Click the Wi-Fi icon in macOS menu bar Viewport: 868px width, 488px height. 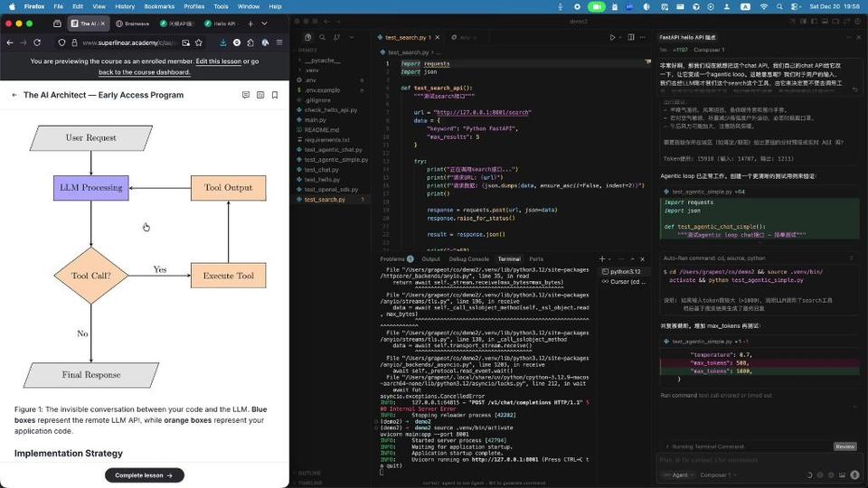764,6
